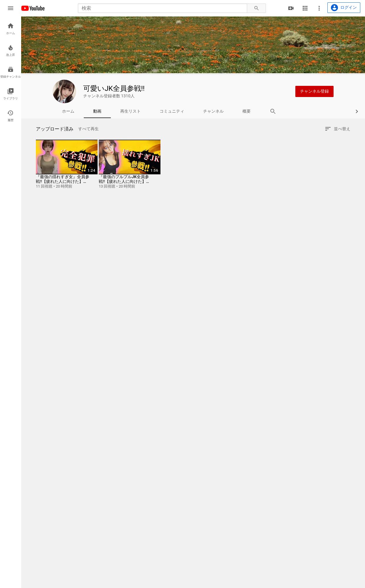Click 11 回視聴・20 時間前 text
Viewport: 365px width, 588px height.
(x=54, y=186)
